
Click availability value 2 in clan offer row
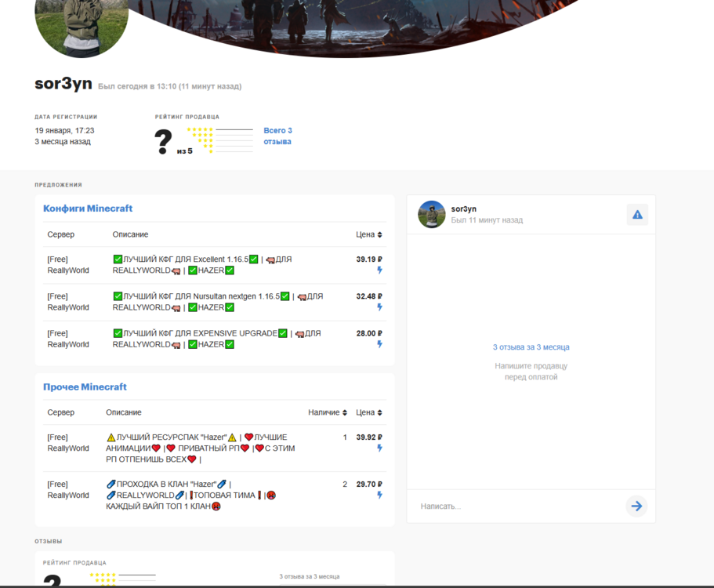coord(345,484)
